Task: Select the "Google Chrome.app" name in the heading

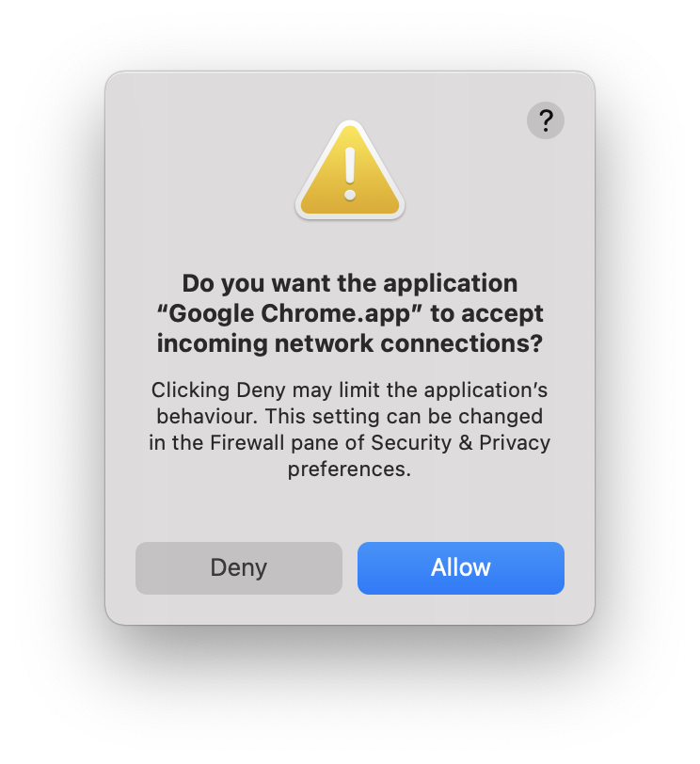Action: click(x=290, y=314)
